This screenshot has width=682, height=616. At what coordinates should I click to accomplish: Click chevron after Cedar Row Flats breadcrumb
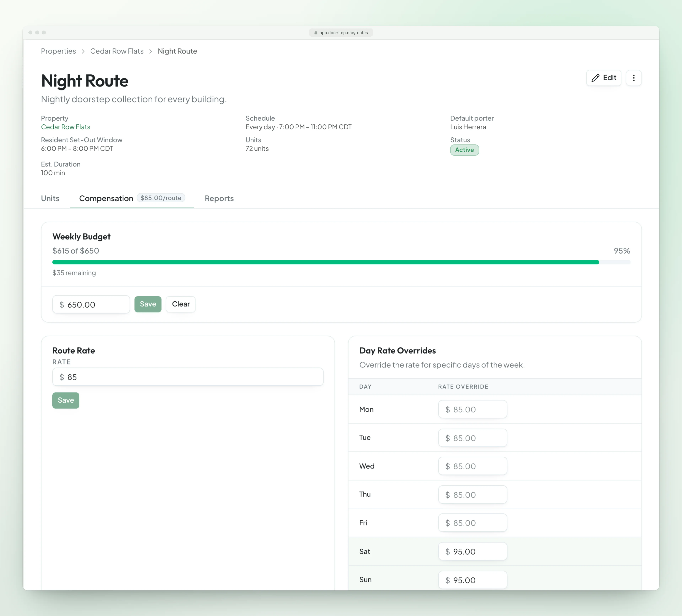(x=151, y=51)
